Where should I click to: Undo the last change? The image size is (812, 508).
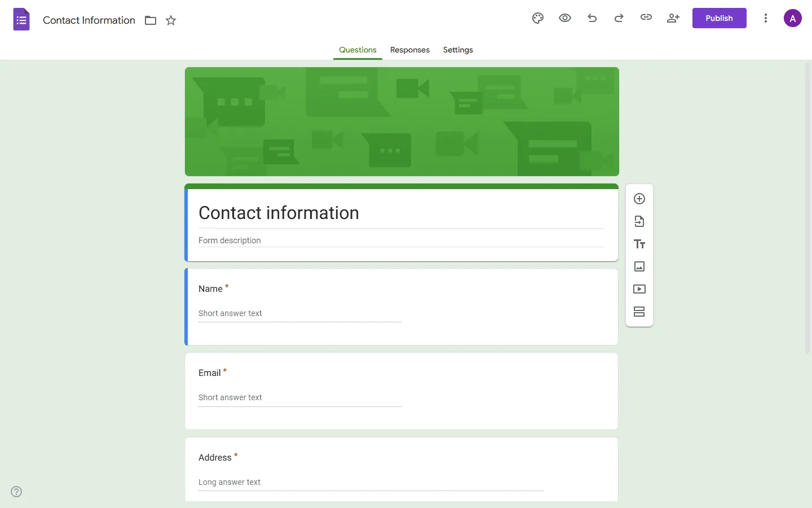point(592,18)
